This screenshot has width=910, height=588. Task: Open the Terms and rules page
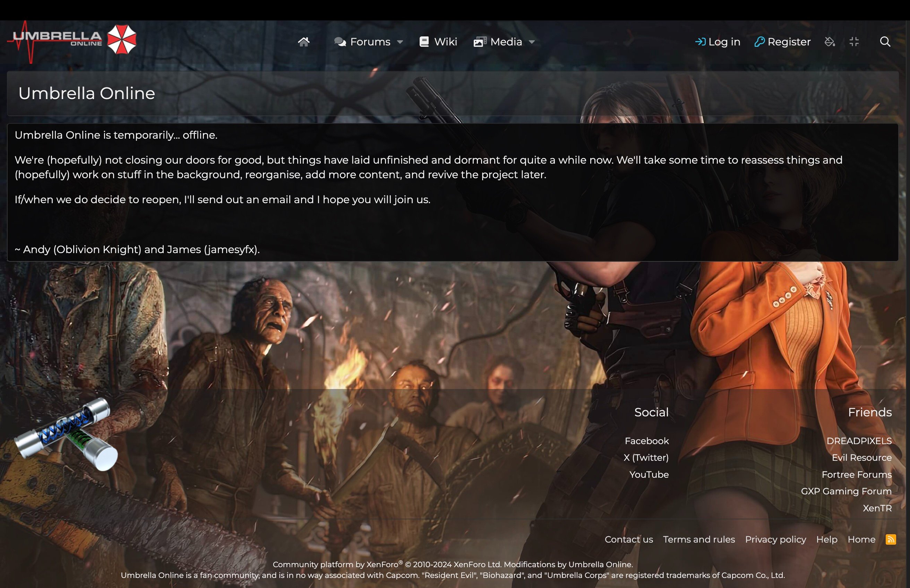699,539
